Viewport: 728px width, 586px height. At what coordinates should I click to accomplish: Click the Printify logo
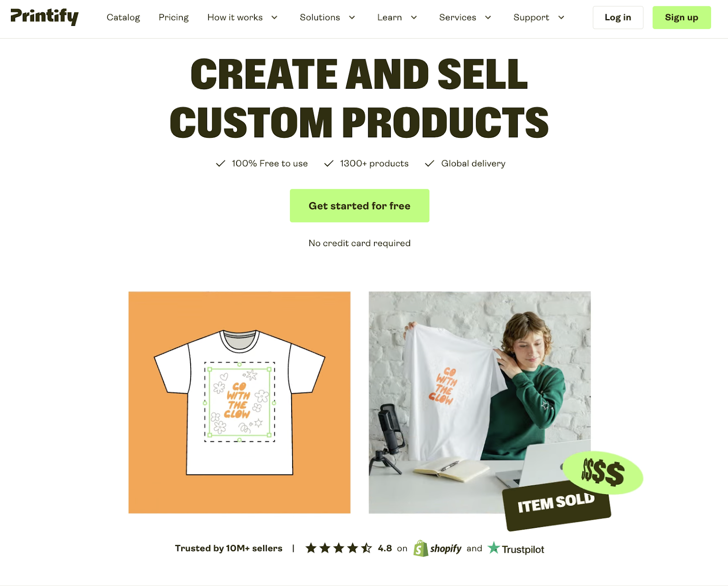click(45, 17)
